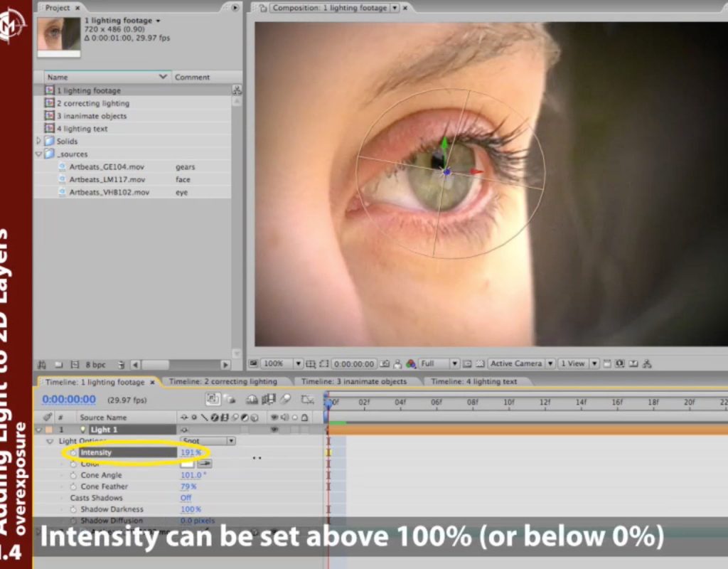Enable motion blur icon in timeline
Viewport: 728px width, 569px height.
[x=286, y=399]
